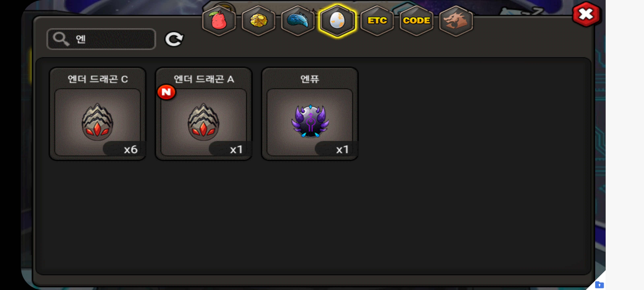Image resolution: width=644 pixels, height=290 pixels.
Task: Click the refresh arrow beside search
Action: point(174,39)
